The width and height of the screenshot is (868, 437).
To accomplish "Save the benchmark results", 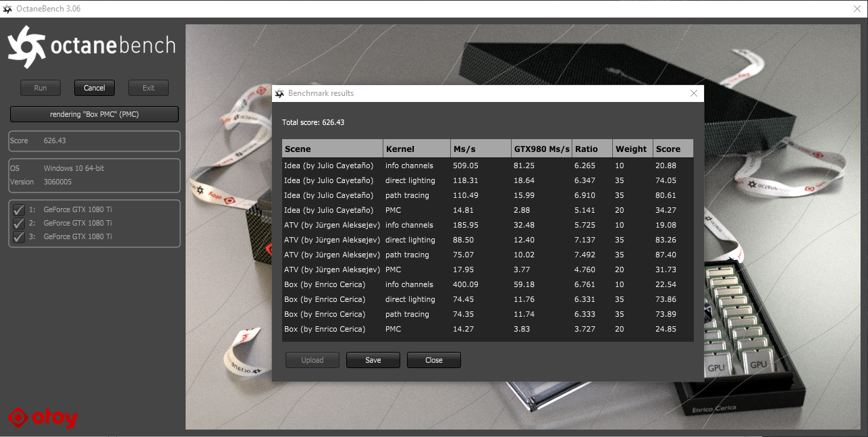I will [373, 360].
